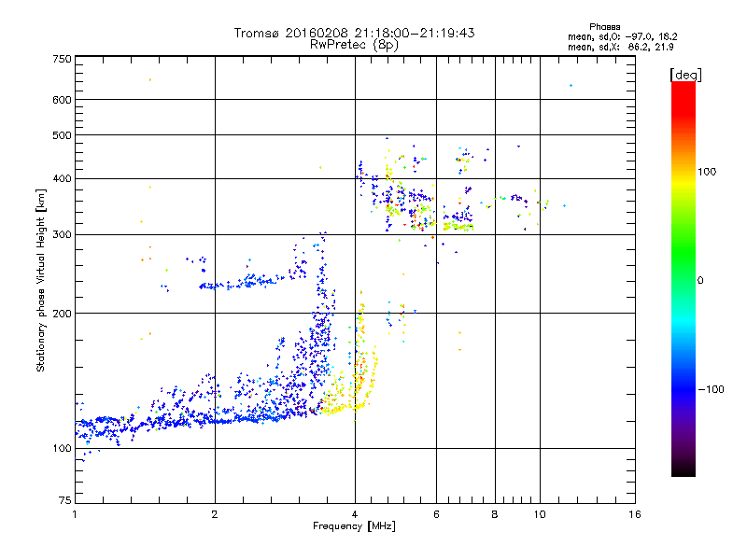Image resolution: width=747 pixels, height=560 pixels.
Task: Click the isolated orange point near 650 km
Action: point(150,80)
